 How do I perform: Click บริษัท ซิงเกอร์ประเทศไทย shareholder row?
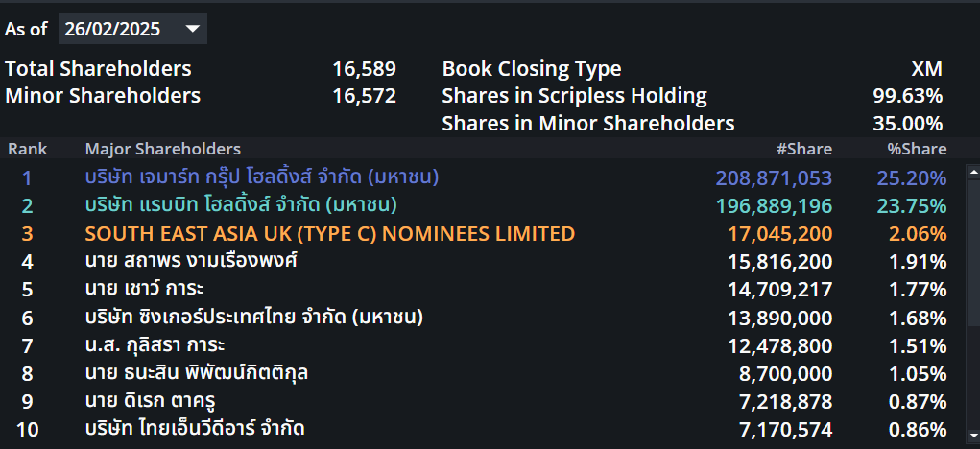(254, 317)
